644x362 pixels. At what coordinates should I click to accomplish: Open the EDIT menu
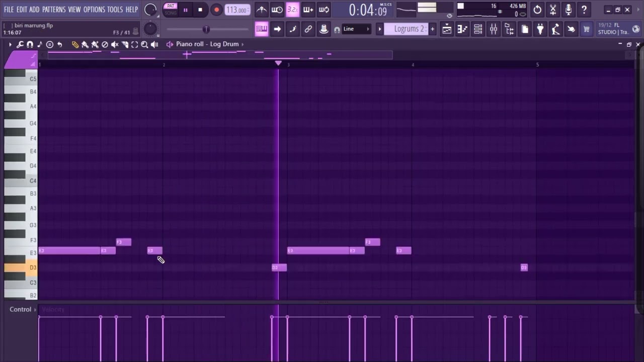22,10
